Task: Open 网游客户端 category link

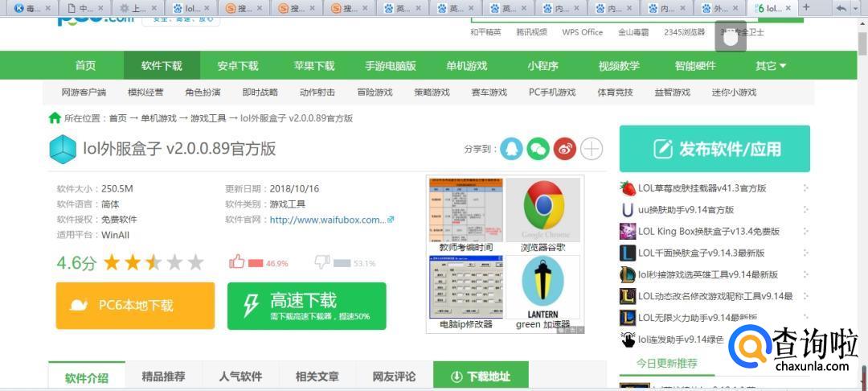Action: (84, 93)
